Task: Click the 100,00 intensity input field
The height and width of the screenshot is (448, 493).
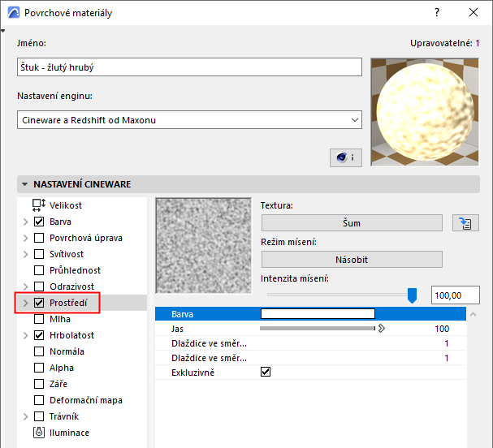Action: click(x=456, y=295)
